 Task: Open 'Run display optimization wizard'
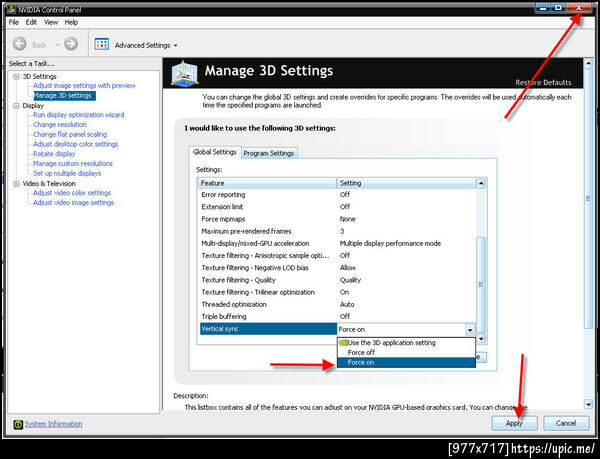click(x=78, y=115)
